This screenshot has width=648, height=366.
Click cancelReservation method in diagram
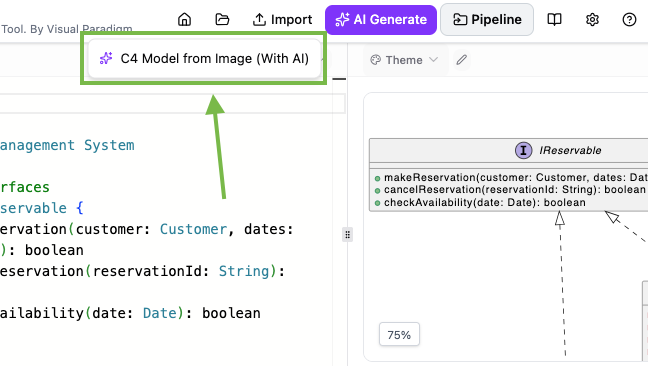point(510,190)
